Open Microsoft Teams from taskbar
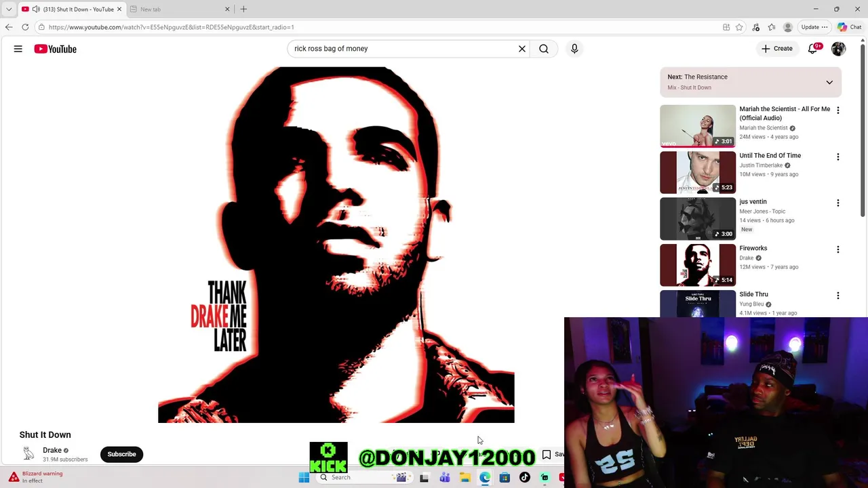 click(x=444, y=478)
